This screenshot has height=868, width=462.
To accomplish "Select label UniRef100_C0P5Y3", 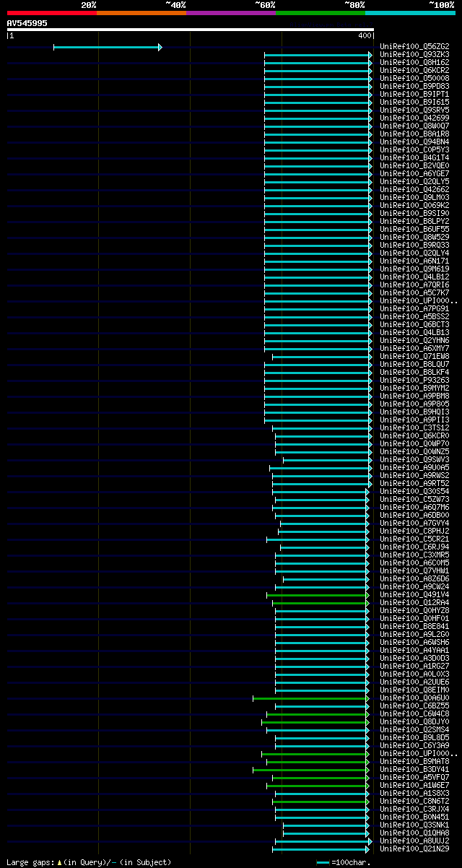I will pyautogui.click(x=414, y=150).
